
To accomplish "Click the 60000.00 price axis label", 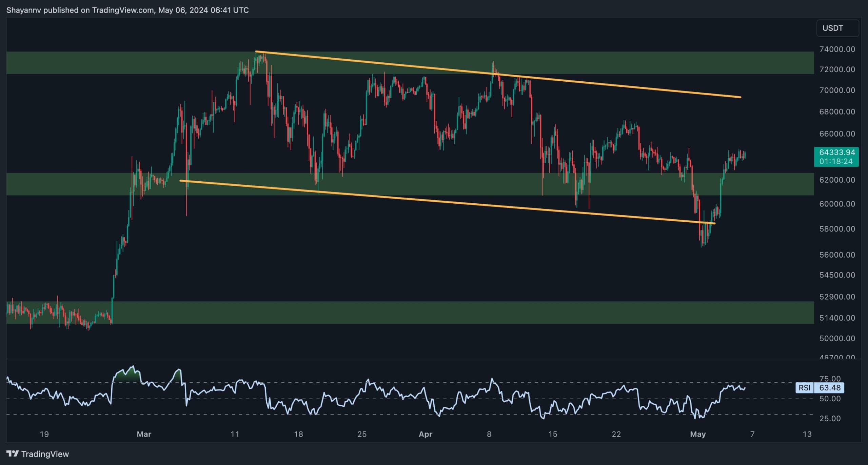I will coord(837,204).
